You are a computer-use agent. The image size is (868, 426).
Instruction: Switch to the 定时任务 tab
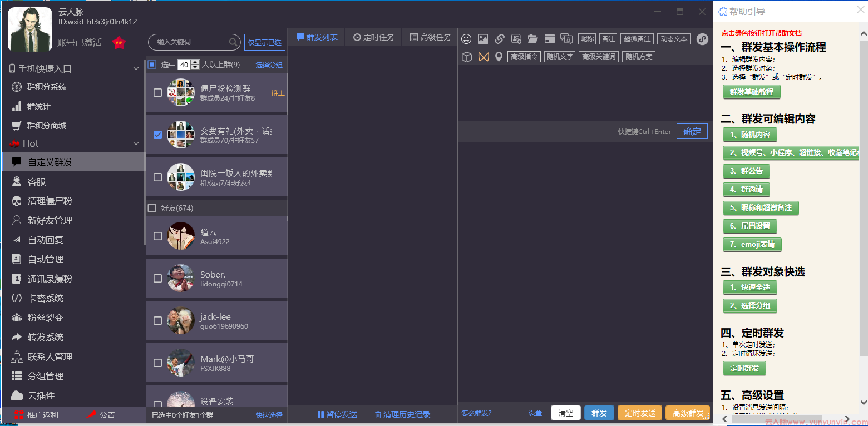pyautogui.click(x=374, y=37)
